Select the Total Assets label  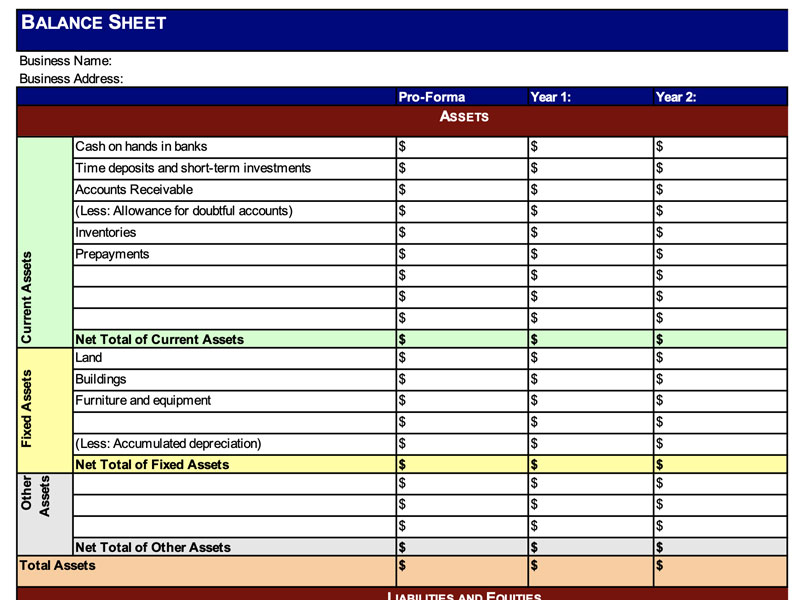tap(57, 565)
